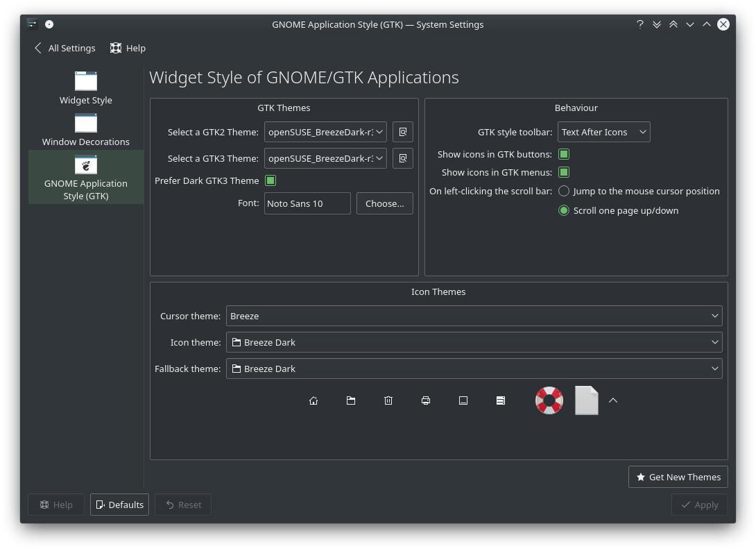Click the Widget Style of GNOME/GTK Applications heading

click(x=304, y=78)
